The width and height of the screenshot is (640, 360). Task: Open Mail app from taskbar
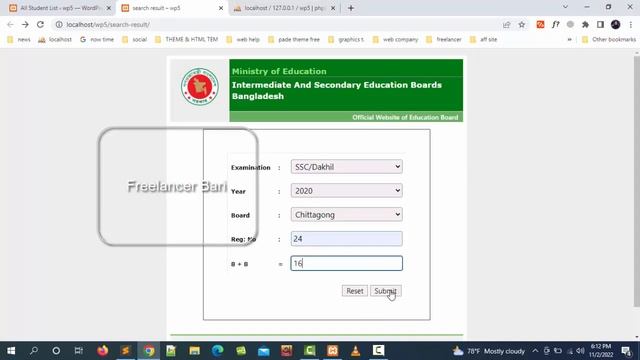point(264,351)
